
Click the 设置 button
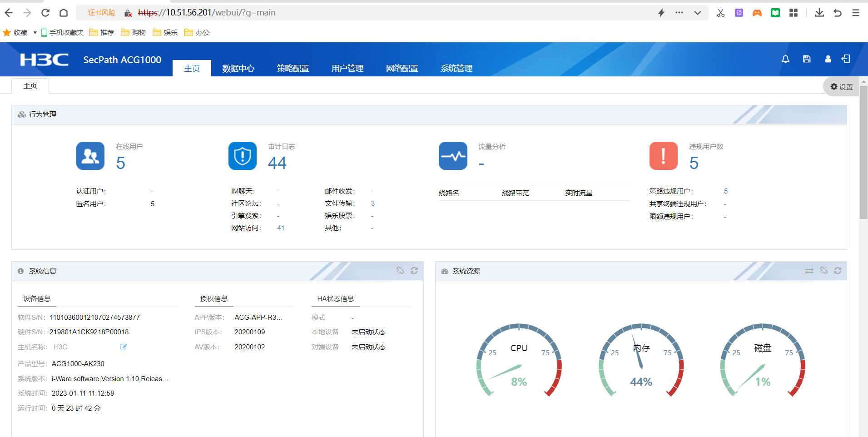point(841,87)
